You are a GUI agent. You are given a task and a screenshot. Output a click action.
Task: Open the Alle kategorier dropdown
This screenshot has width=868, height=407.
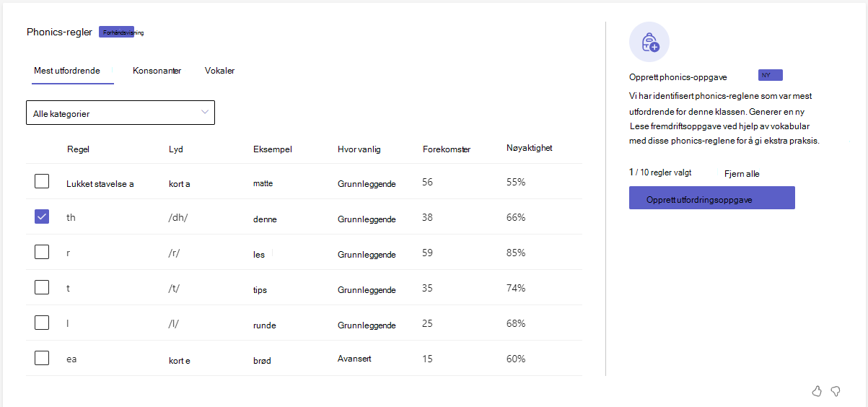tap(120, 113)
